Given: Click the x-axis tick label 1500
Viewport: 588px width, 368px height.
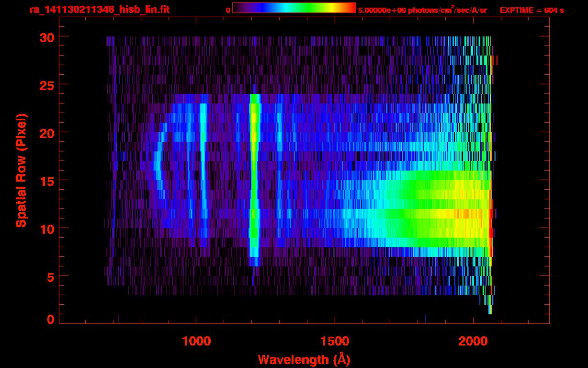Looking at the screenshot, I should 335,342.
